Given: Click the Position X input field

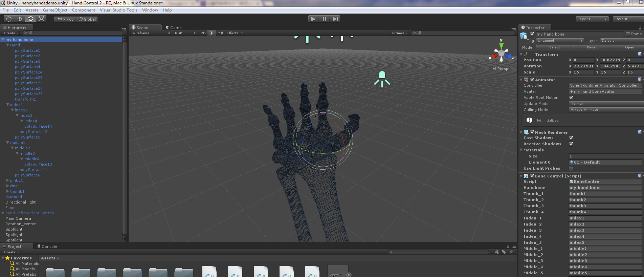Looking at the screenshot, I should tap(583, 60).
